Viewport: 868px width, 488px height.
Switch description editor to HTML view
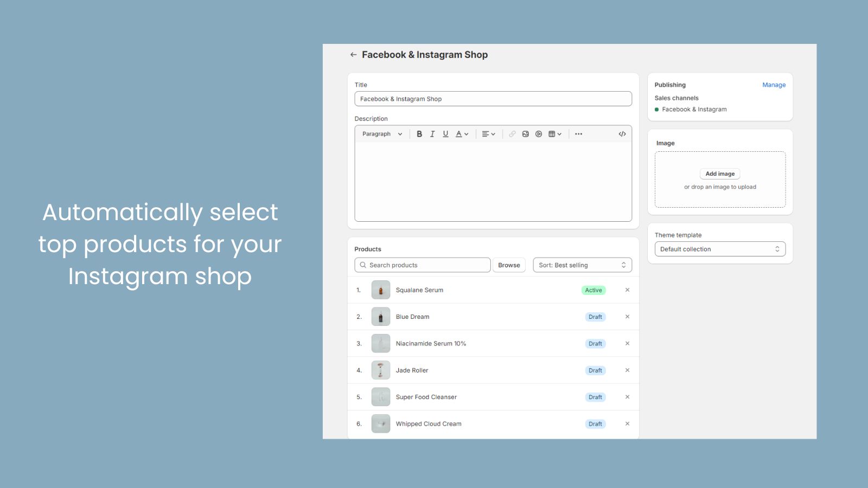pos(622,134)
